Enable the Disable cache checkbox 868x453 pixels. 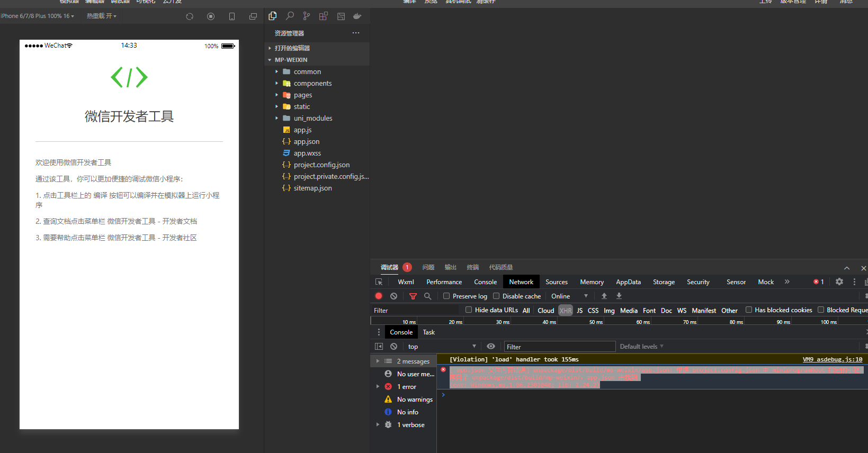tap(496, 296)
